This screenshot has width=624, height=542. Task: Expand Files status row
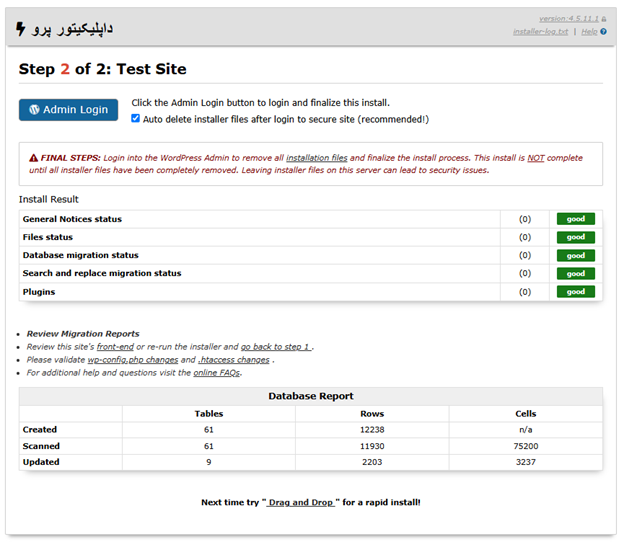(310, 237)
